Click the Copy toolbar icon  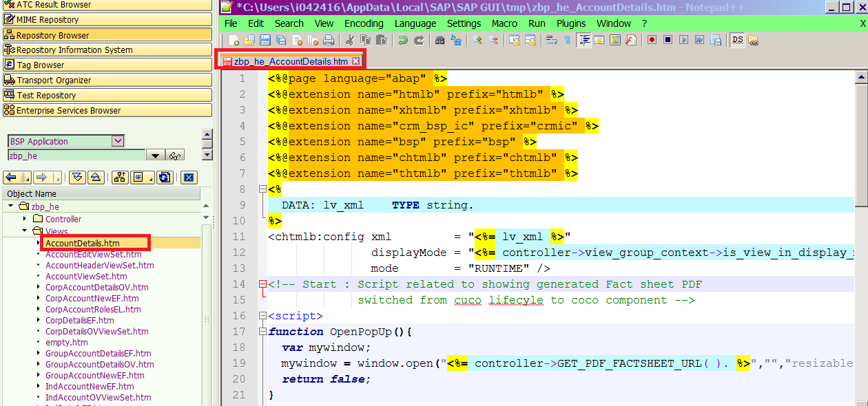pos(365,40)
